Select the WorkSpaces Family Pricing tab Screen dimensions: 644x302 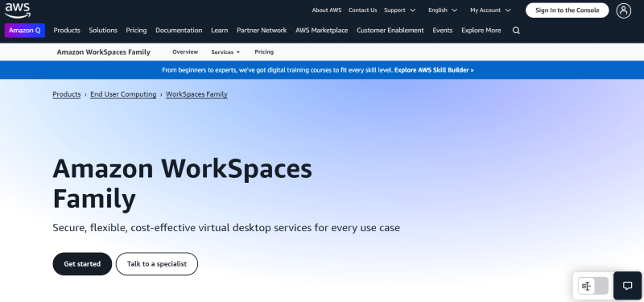coord(264,52)
